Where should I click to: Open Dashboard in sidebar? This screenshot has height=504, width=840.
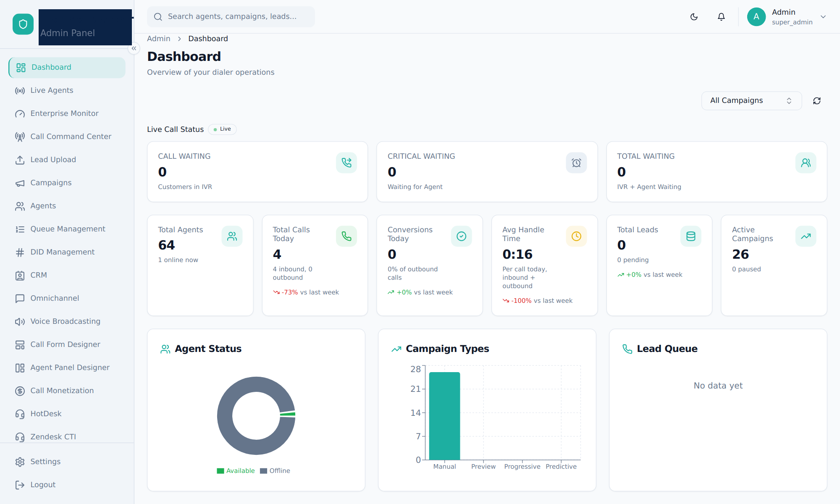coord(67,67)
